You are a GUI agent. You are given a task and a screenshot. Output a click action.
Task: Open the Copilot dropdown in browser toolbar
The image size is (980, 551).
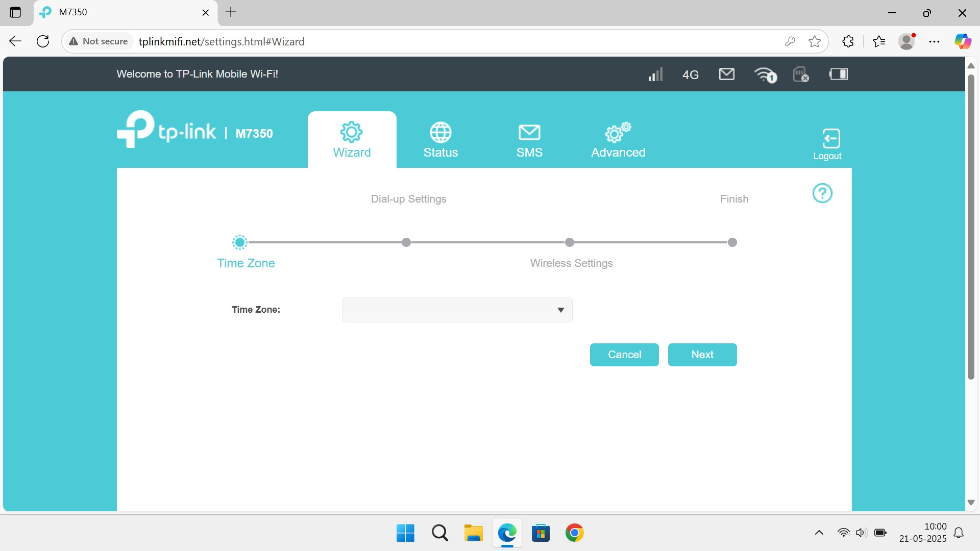963,41
